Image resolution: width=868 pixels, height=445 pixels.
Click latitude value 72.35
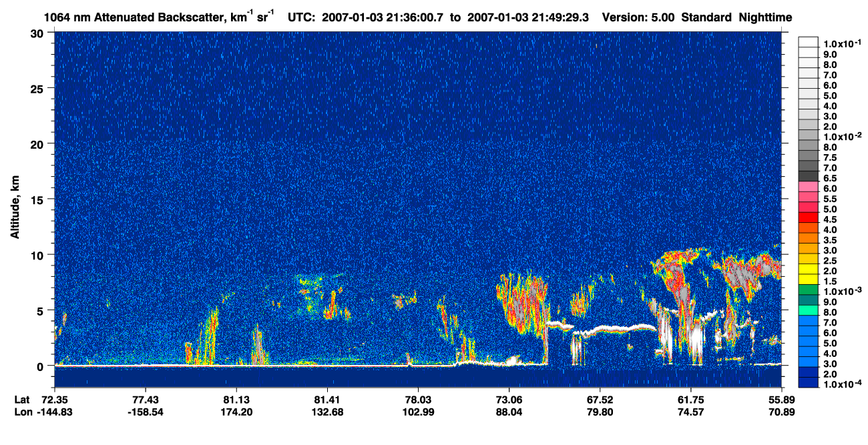coord(54,400)
